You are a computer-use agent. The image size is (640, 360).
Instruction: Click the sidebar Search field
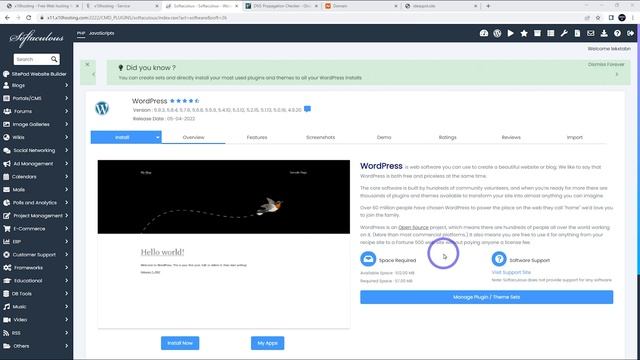tap(32, 59)
